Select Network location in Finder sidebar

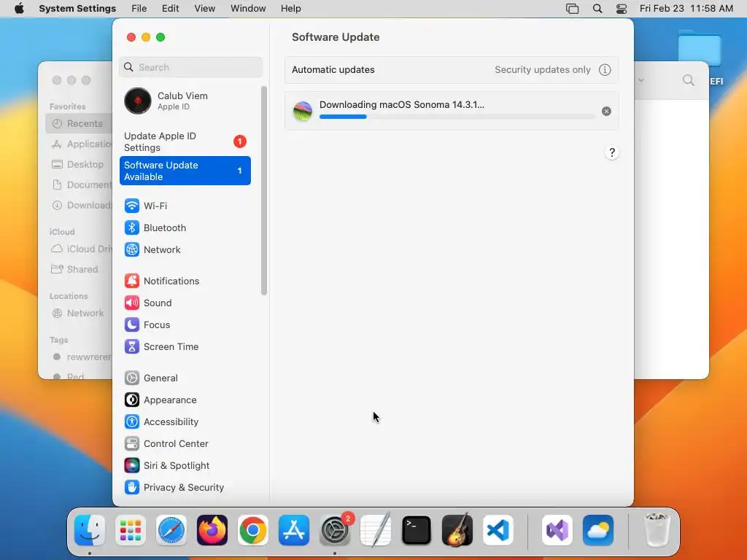(79, 314)
